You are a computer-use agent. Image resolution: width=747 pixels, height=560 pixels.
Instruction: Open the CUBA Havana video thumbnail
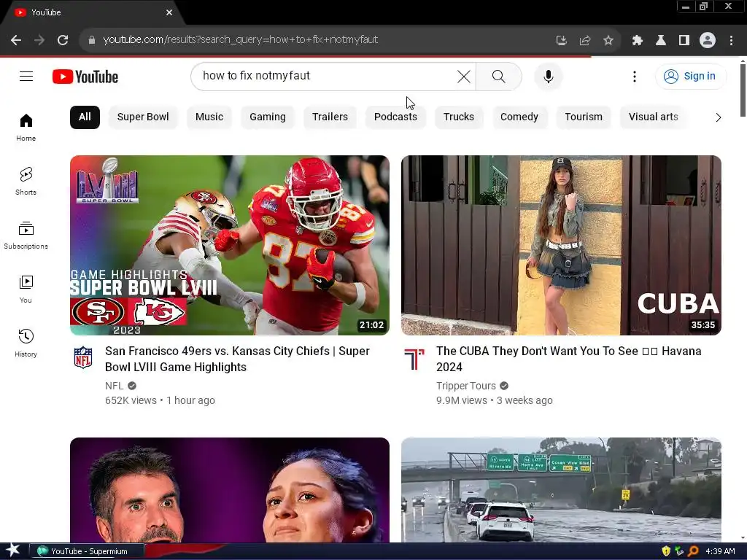(x=561, y=245)
